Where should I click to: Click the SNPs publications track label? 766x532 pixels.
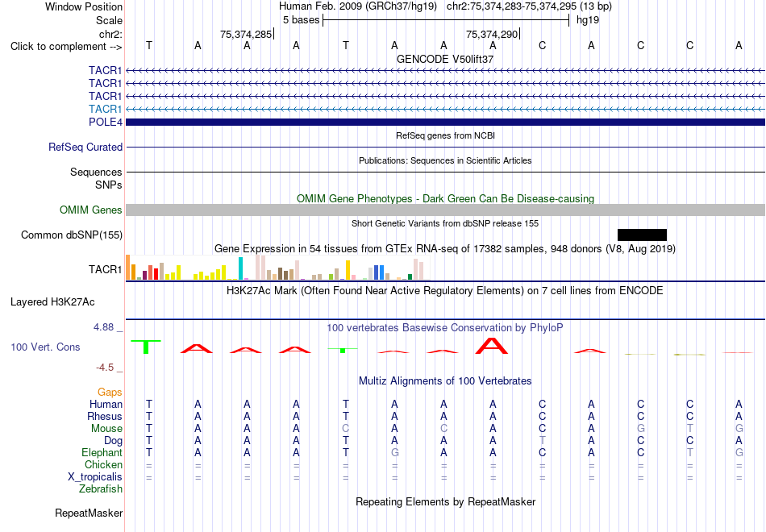pos(109,185)
